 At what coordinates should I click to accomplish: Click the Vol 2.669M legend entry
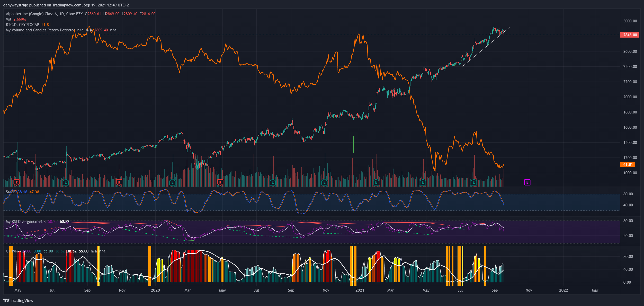(x=16, y=19)
